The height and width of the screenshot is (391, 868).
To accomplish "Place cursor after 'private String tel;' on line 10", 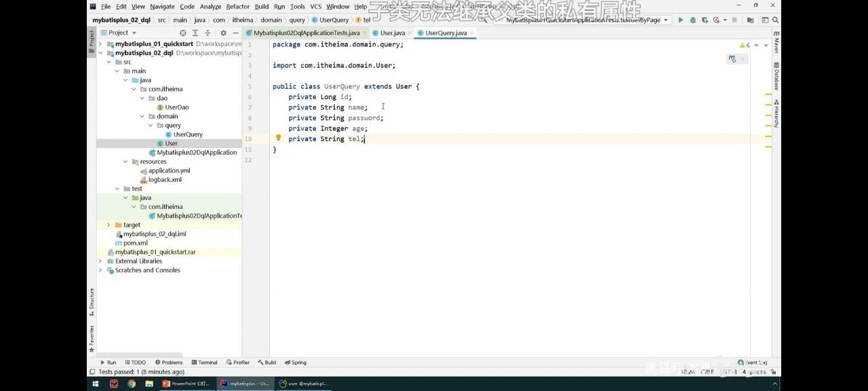I will click(365, 138).
